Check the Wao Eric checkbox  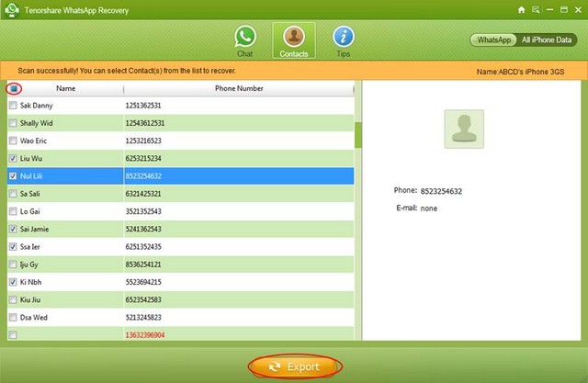point(13,141)
